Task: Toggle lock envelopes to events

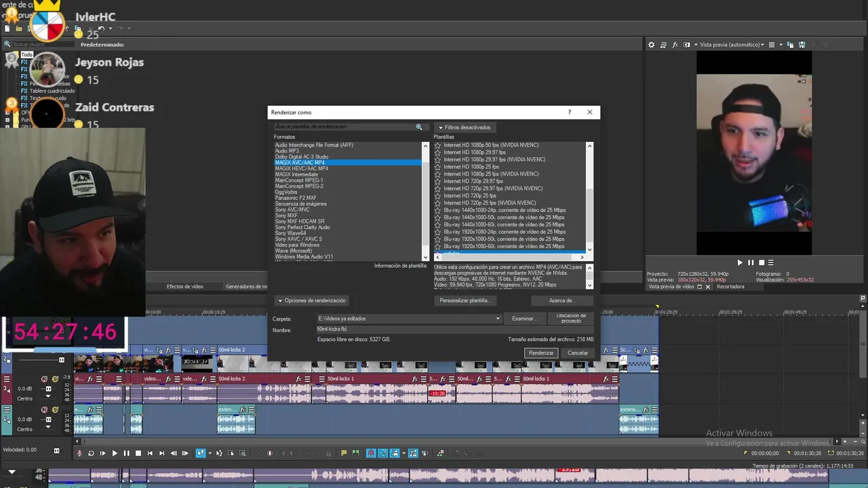Action: point(412,453)
